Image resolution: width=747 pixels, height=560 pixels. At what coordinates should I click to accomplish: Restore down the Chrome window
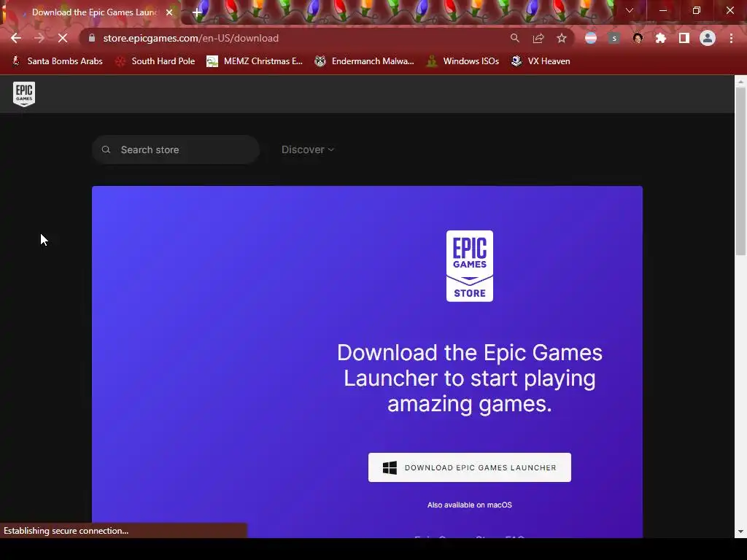click(697, 10)
